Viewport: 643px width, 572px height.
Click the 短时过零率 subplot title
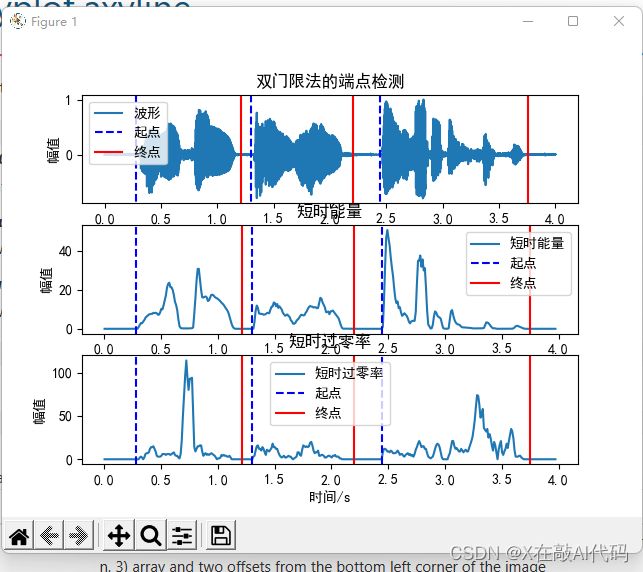(x=330, y=341)
